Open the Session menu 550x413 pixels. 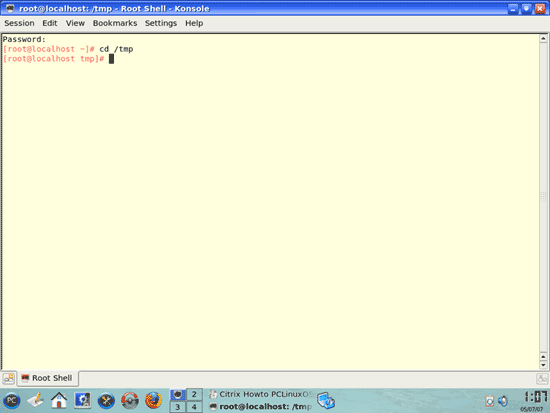pos(19,23)
